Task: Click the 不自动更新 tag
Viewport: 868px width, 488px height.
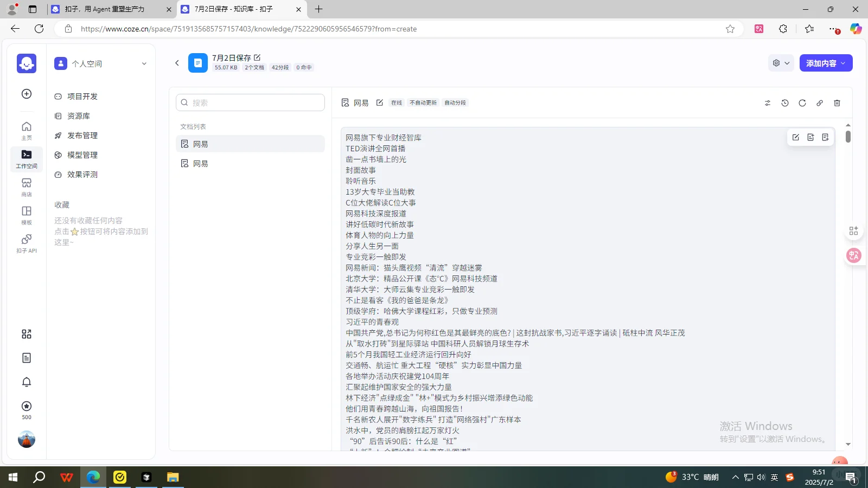Action: coord(423,102)
